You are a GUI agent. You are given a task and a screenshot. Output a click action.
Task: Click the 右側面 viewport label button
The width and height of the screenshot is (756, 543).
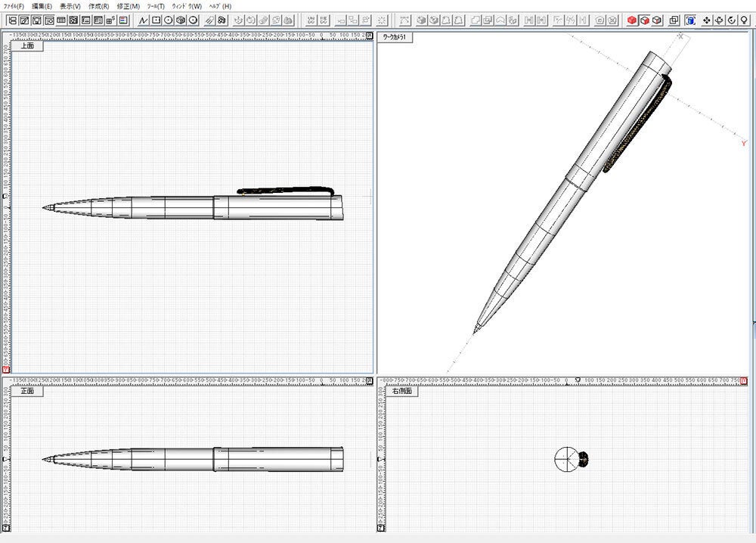(401, 392)
